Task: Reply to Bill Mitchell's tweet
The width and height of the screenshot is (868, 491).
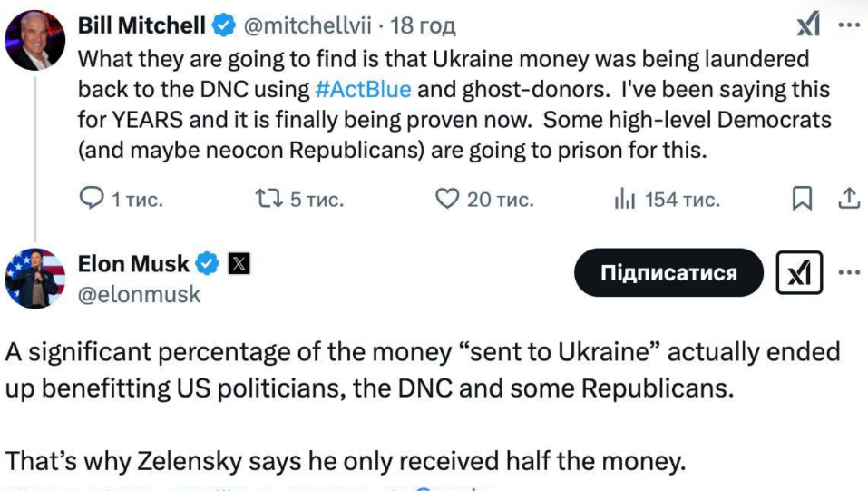Action: (93, 199)
